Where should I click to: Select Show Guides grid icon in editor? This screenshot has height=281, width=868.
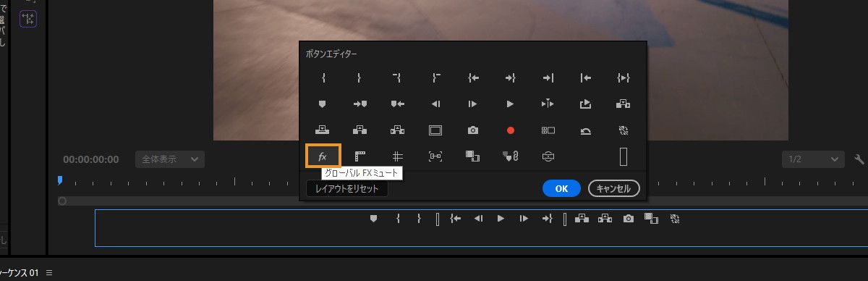tap(397, 156)
